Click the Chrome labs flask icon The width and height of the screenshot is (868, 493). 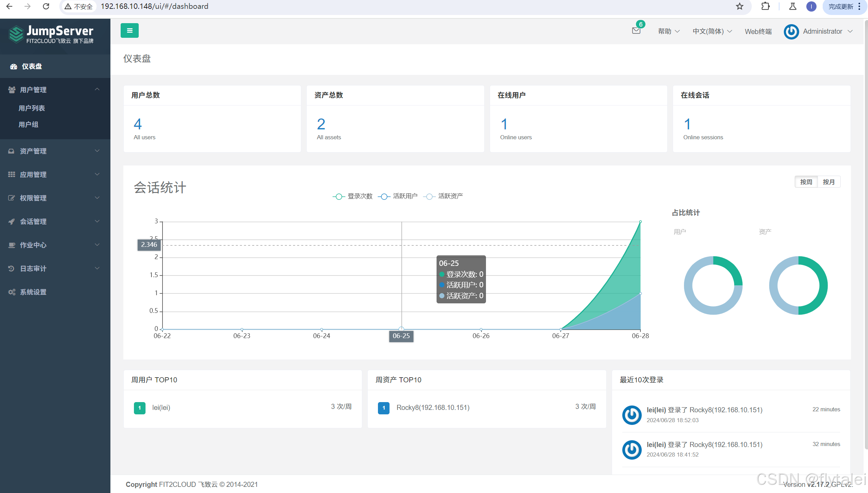(x=793, y=6)
